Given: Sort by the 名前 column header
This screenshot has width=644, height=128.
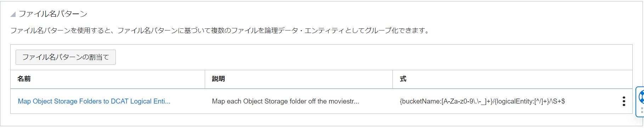Looking at the screenshot, I should (x=24, y=79).
